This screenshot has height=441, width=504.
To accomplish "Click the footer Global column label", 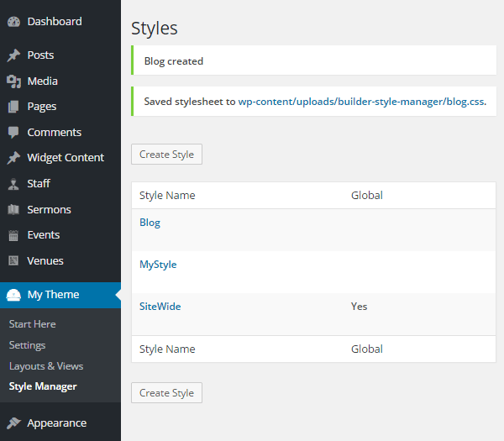I will point(367,349).
